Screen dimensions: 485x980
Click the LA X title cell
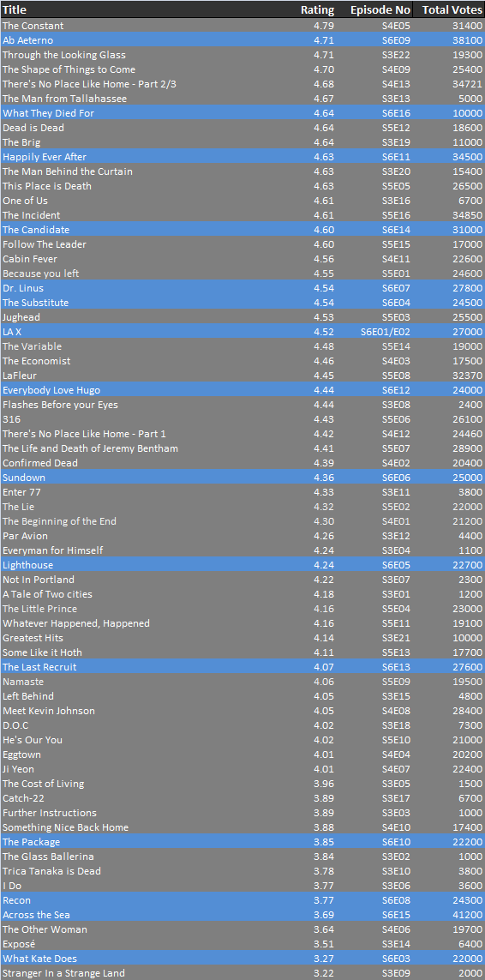click(x=12, y=332)
